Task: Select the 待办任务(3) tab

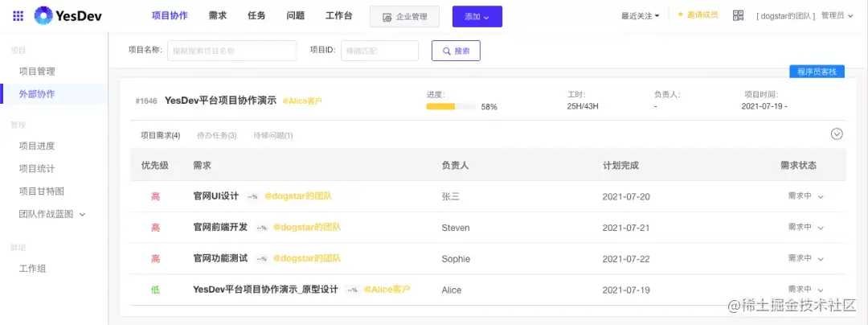Action: click(x=217, y=135)
